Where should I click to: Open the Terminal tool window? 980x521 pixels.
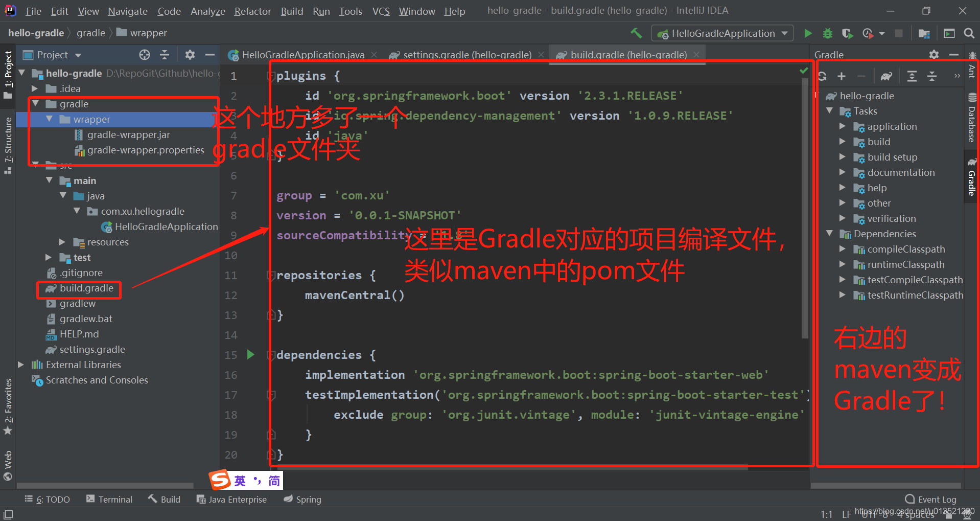[109, 499]
